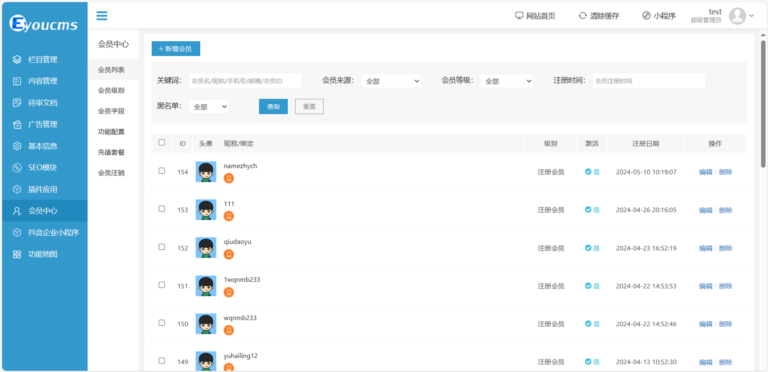Click the 清除缓存 refresh icon
768x372 pixels.
[x=582, y=16]
